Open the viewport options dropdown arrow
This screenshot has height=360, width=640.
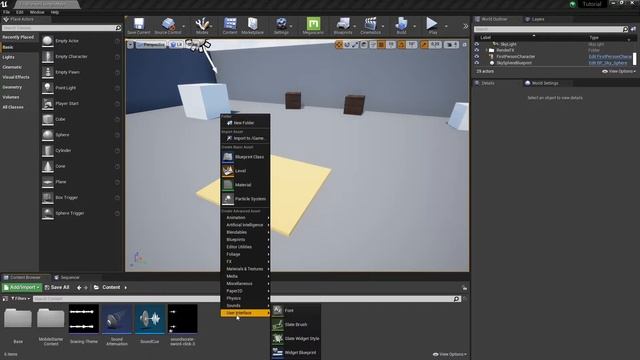[x=130, y=44]
